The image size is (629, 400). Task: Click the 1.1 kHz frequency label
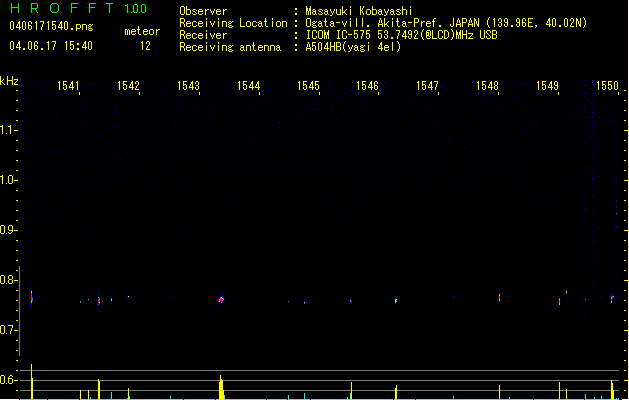coord(8,130)
